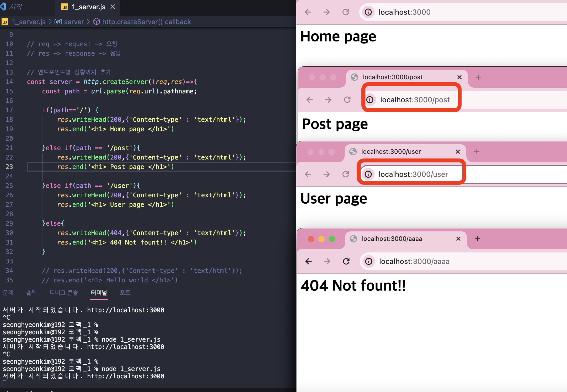Open new tab in post browser window
Viewport: 567px width, 392px height.
[x=478, y=77]
